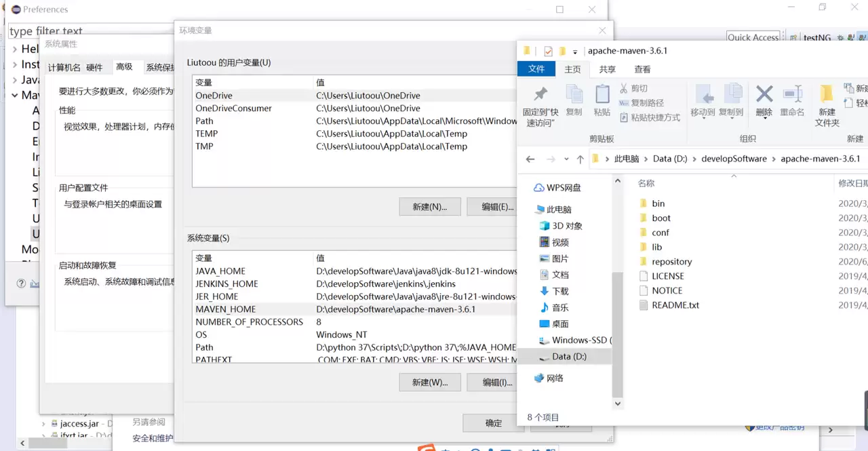The image size is (868, 451).
Task: Click Explorer forward navigation arrow
Action: pos(551,159)
